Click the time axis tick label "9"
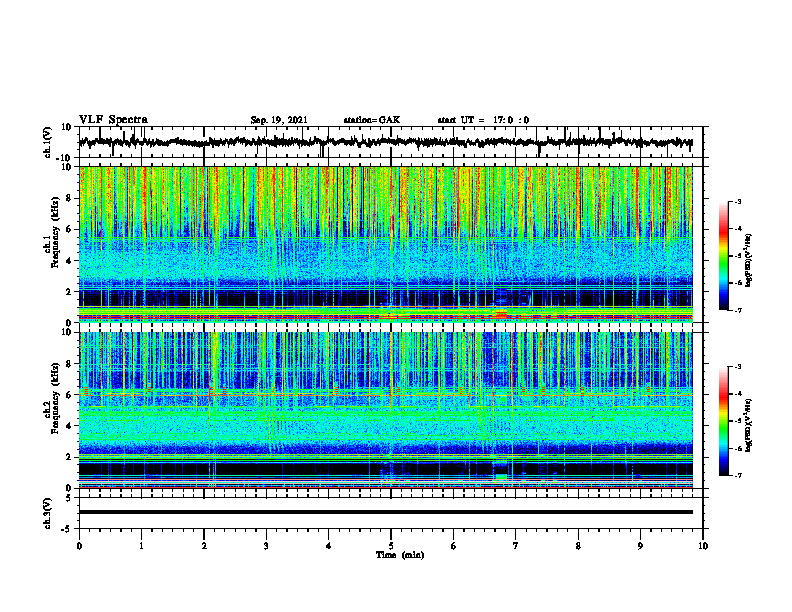The width and height of the screenshot is (792, 612). (640, 546)
